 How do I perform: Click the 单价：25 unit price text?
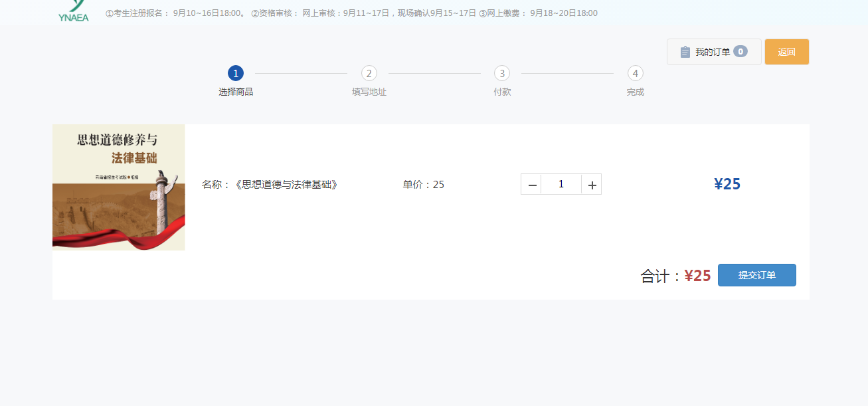pos(423,184)
